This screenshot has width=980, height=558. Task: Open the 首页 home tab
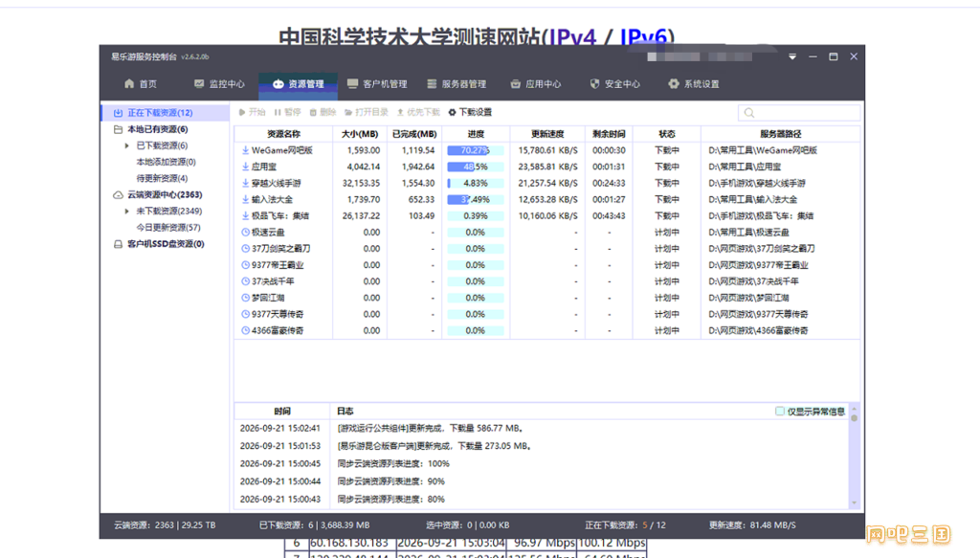click(x=141, y=83)
